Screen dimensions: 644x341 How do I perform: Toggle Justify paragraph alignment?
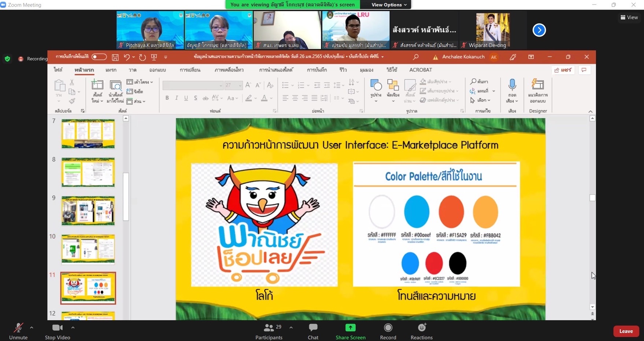[x=314, y=98]
